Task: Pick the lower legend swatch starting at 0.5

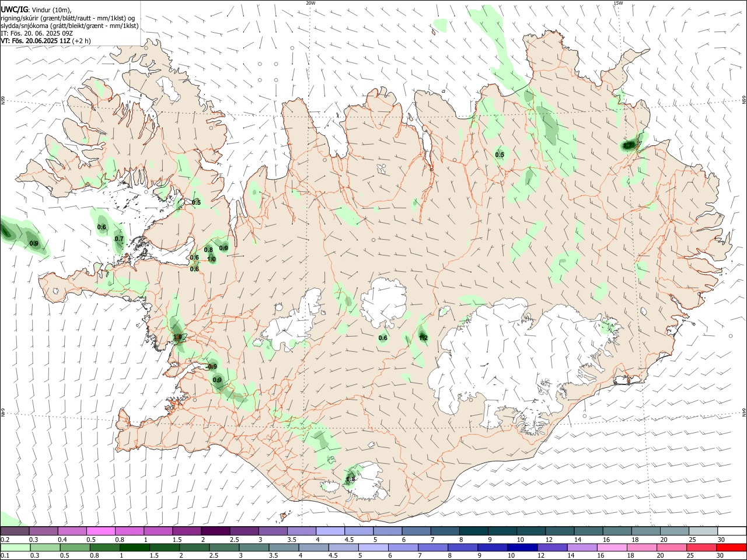Action: (74, 548)
